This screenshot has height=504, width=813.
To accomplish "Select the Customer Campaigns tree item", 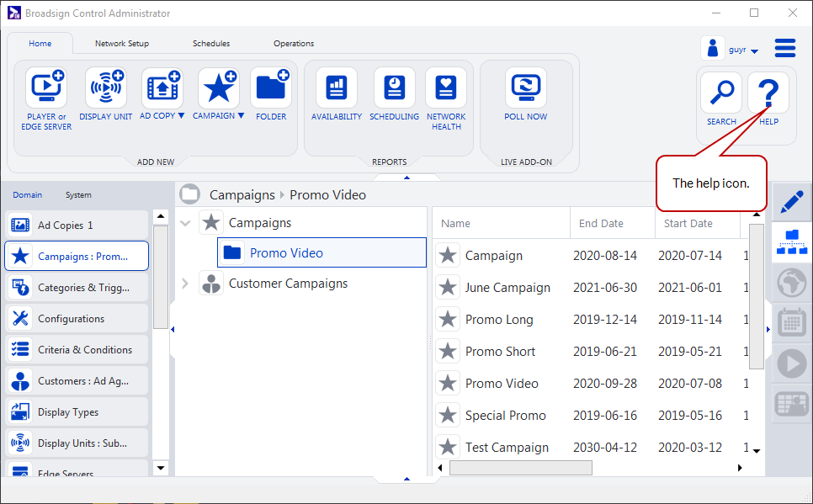I will click(288, 284).
